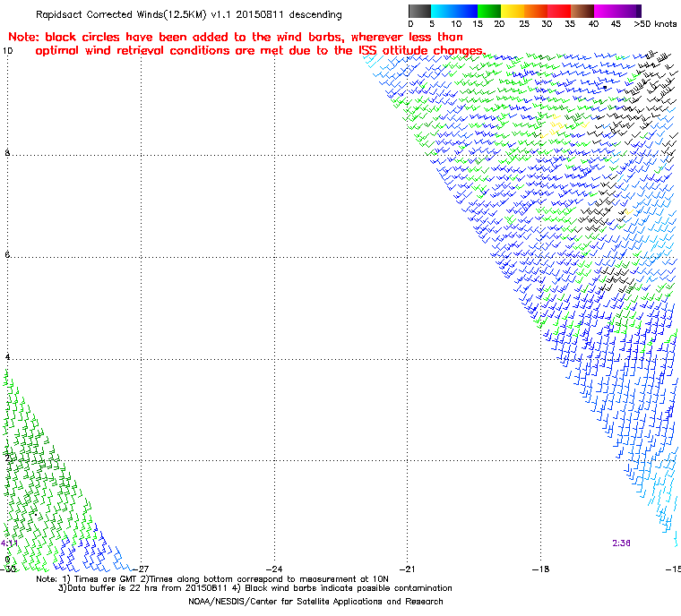Click the cyan 5-10 knots color segment
681x616 pixels.
pos(443,11)
